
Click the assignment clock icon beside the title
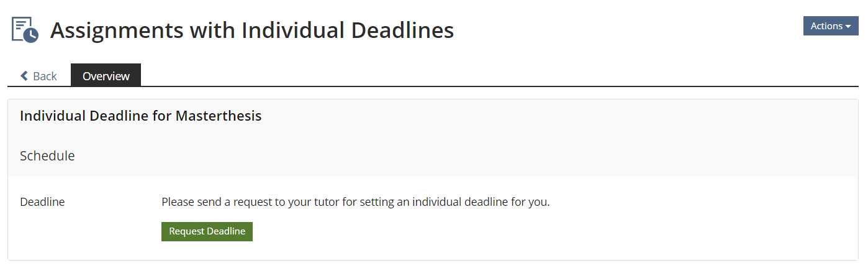[25, 30]
